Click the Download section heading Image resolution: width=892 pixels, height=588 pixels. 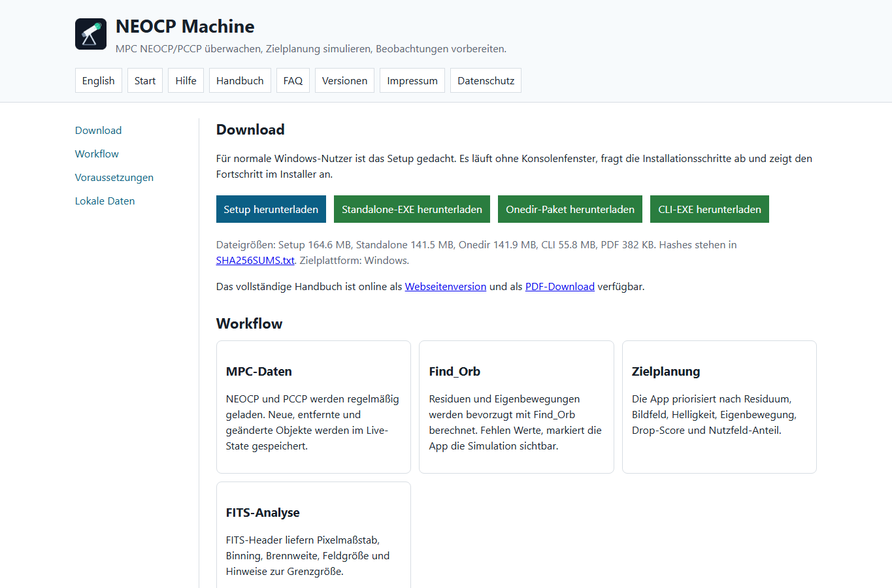coord(250,129)
